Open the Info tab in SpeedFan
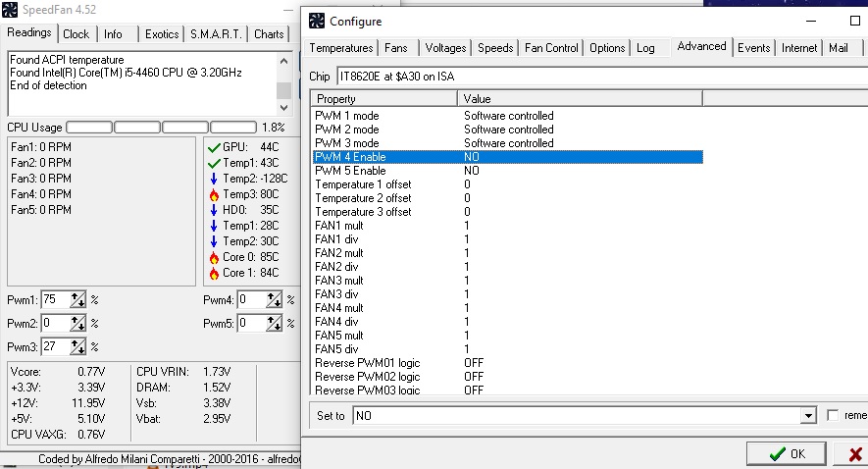This screenshot has width=868, height=469. pos(113,33)
